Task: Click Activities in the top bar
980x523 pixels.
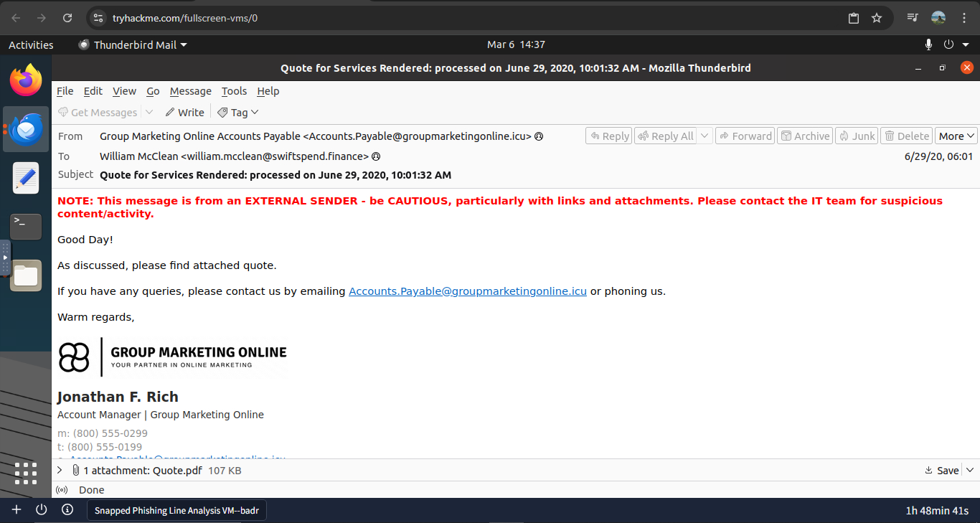Action: [31, 44]
